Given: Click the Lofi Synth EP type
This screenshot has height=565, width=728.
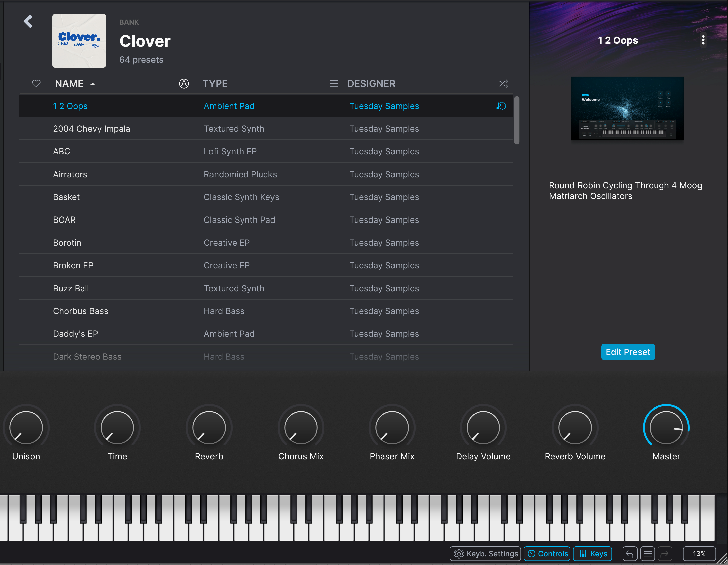Looking at the screenshot, I should click(x=230, y=151).
